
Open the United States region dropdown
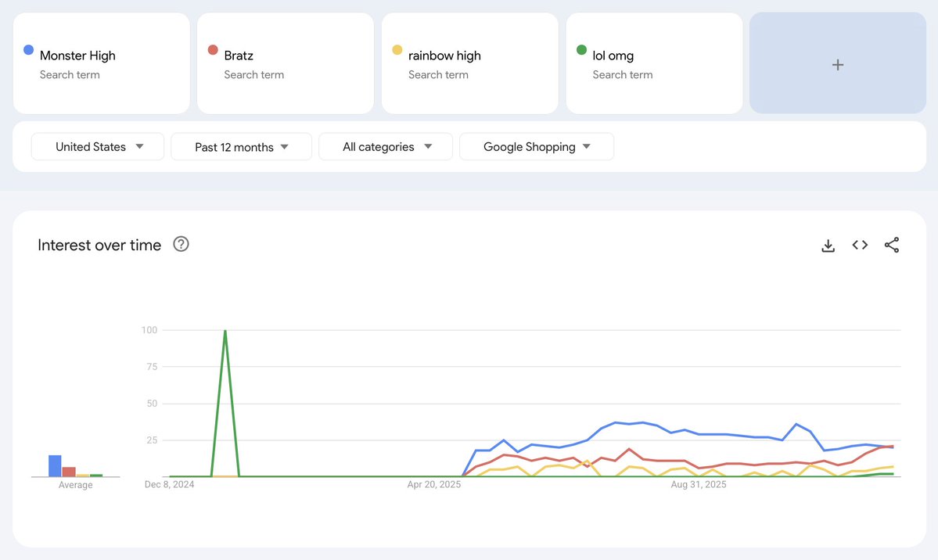pyautogui.click(x=98, y=146)
